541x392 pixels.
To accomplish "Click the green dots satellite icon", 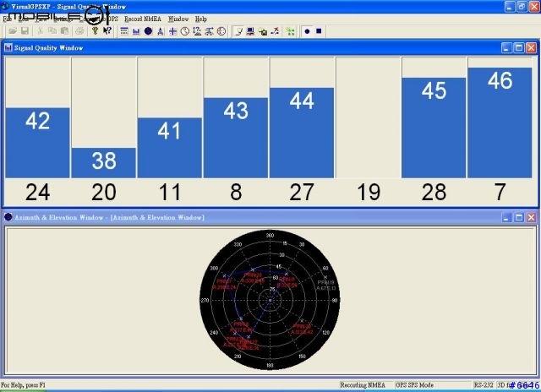I will pos(291,31).
